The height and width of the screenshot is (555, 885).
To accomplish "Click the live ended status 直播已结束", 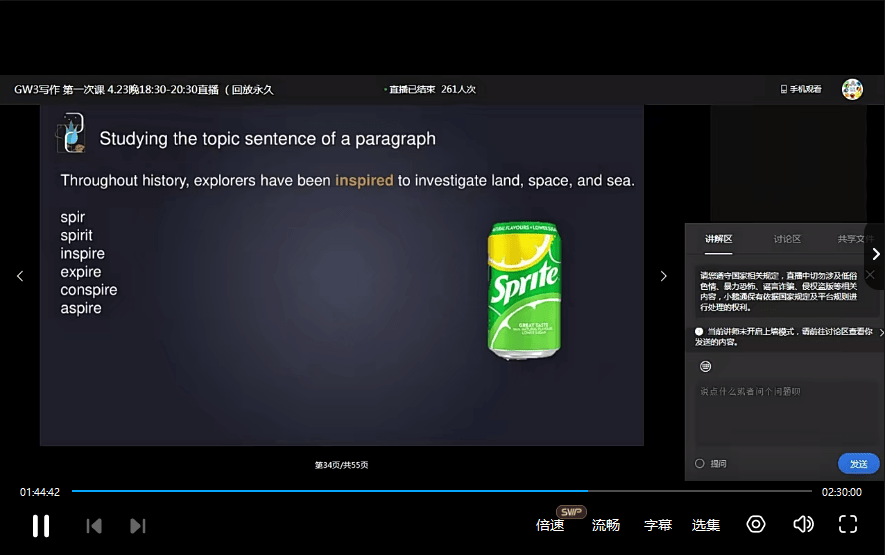I will pyautogui.click(x=411, y=89).
